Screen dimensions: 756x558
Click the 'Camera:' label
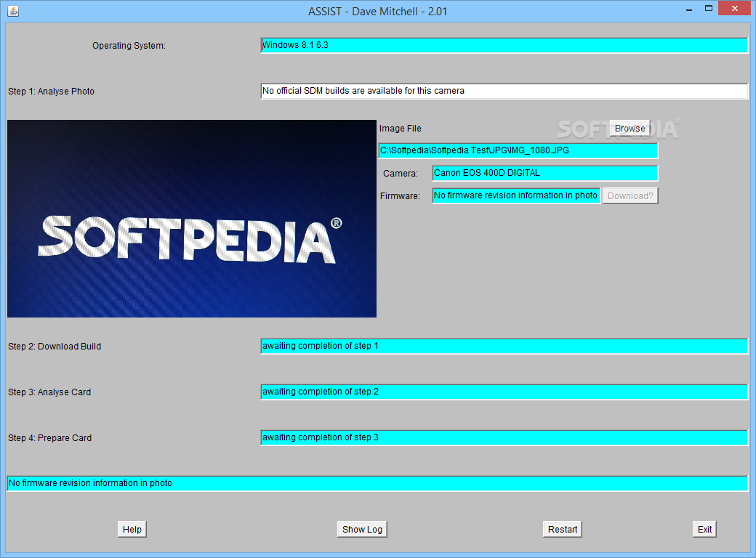pos(401,173)
